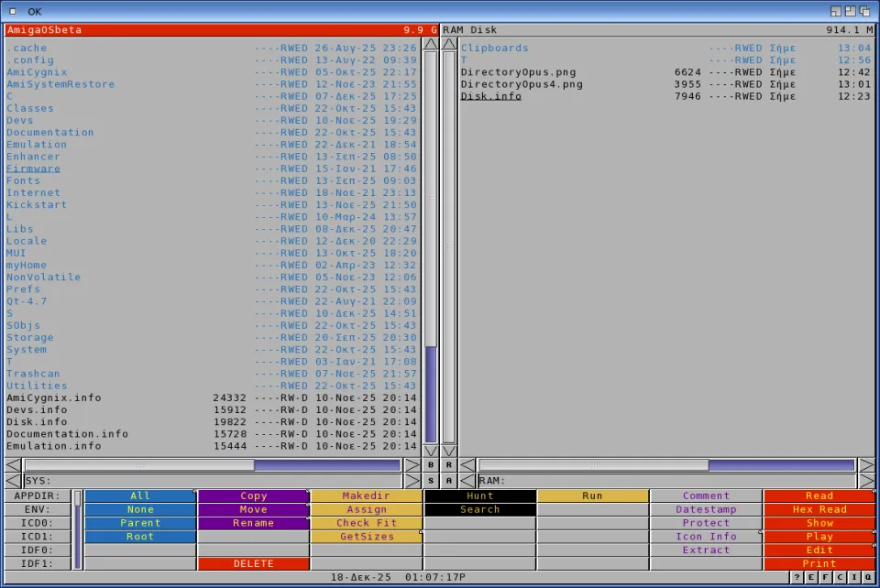Click the small R button between panels

point(449,465)
